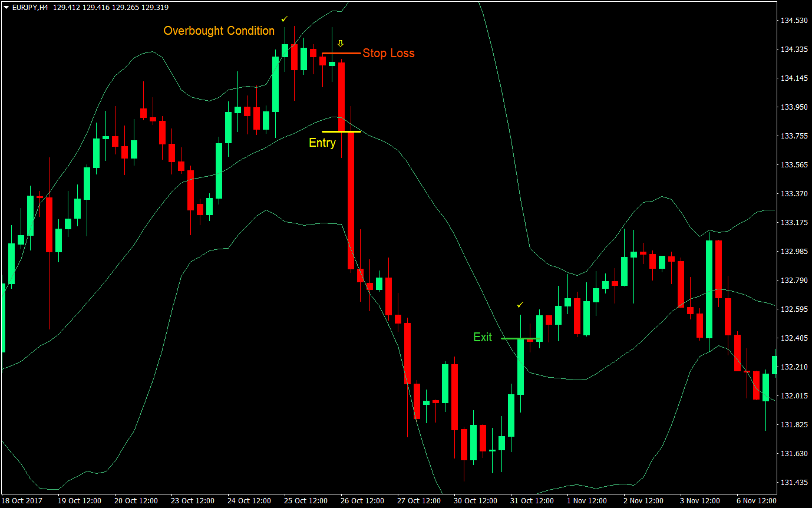This screenshot has width=812, height=508.
Task: Click price level 133.565 on the scale
Action: pos(794,165)
